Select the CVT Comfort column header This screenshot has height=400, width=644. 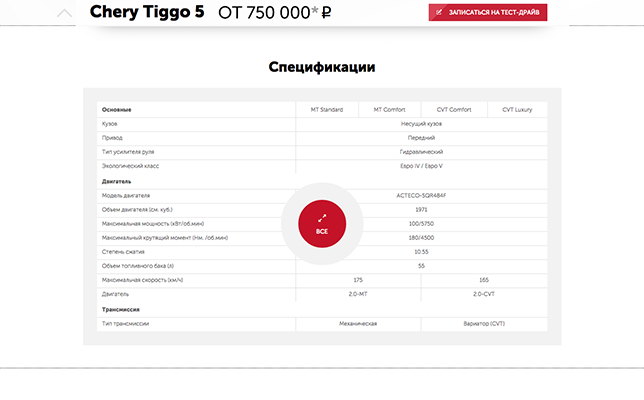(x=454, y=110)
